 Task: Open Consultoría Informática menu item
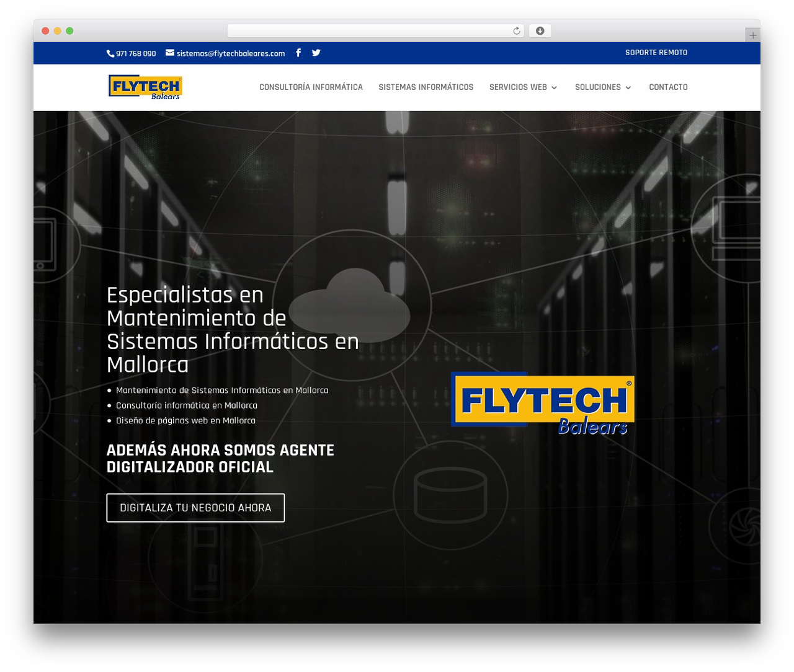[x=311, y=87]
